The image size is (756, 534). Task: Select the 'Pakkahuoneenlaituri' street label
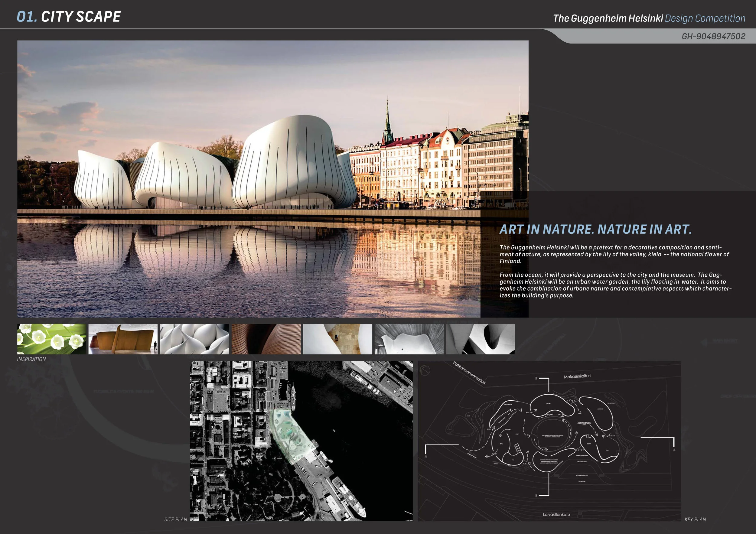click(469, 373)
